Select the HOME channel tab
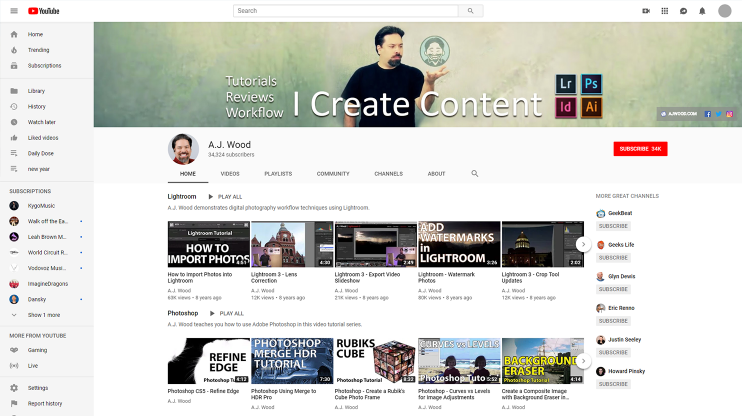Image resolution: width=742 pixels, height=416 pixels. (x=188, y=174)
